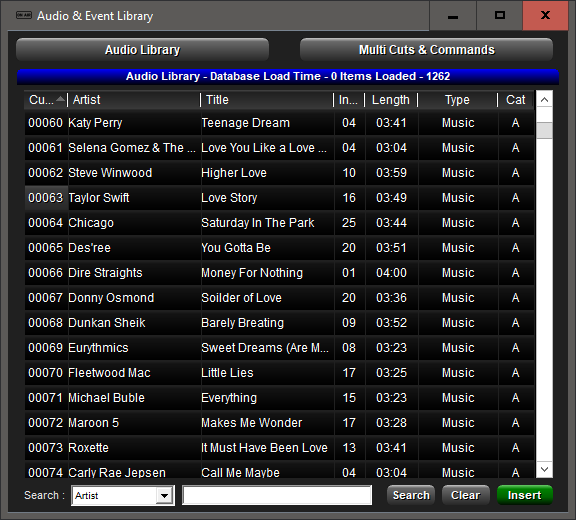Sort by Cut number column header
This screenshot has height=520, width=576.
click(x=46, y=100)
